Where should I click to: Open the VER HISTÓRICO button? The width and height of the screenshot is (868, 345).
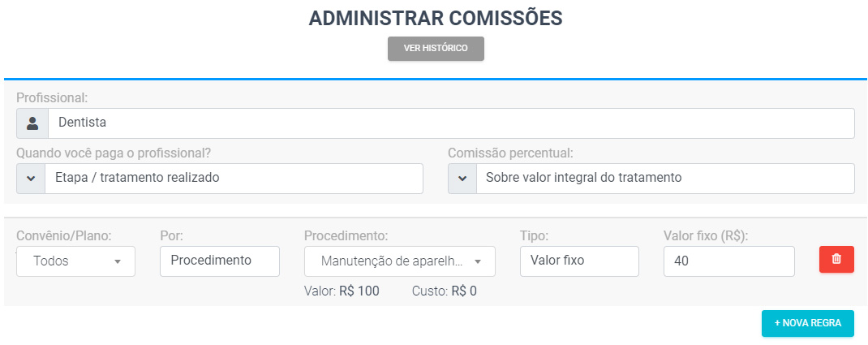pyautogui.click(x=436, y=49)
